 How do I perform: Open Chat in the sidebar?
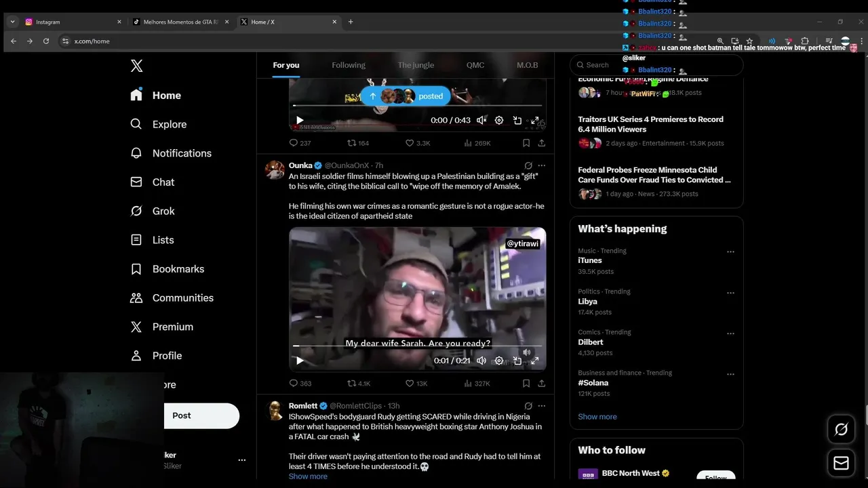coord(152,182)
